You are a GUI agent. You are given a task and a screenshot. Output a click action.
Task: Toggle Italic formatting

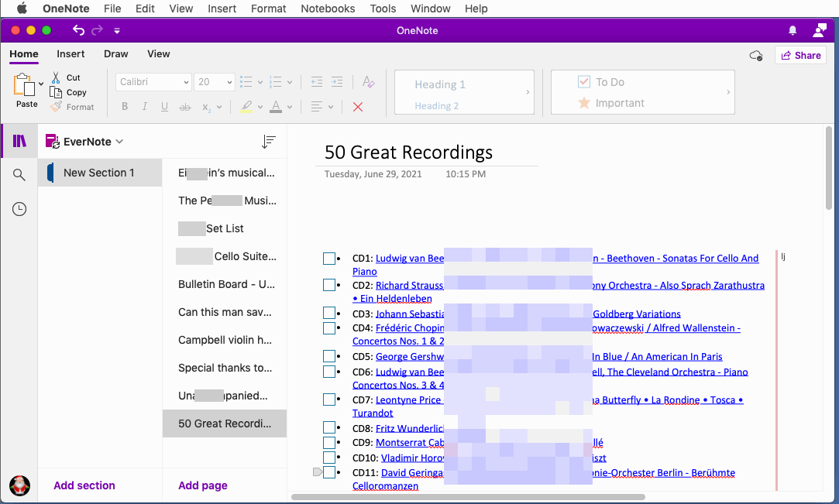[144, 106]
